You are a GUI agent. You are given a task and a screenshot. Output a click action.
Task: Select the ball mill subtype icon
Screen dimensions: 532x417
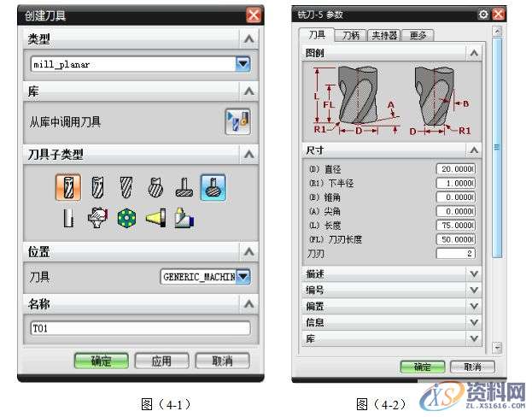pos(126,187)
